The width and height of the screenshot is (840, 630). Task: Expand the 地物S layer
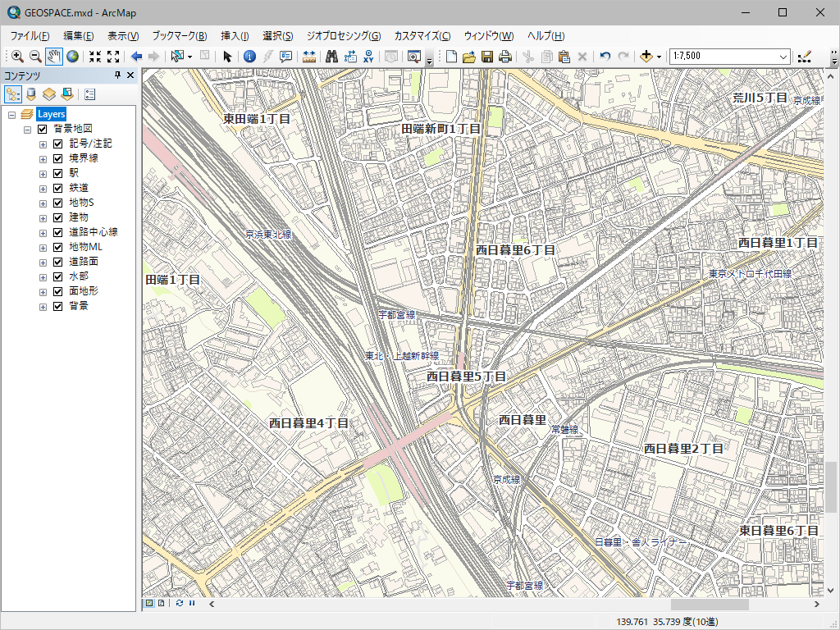pyautogui.click(x=43, y=203)
